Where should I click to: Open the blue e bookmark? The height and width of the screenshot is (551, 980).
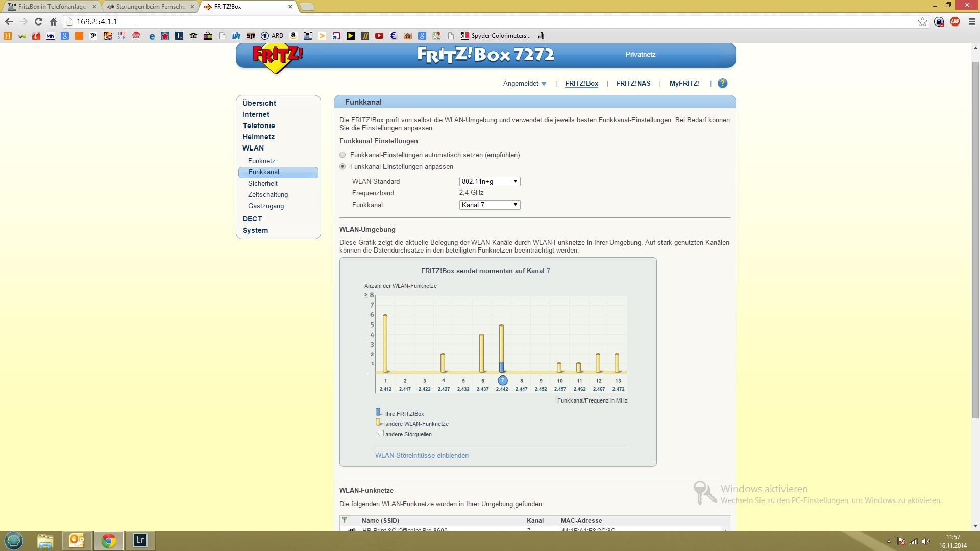tap(152, 36)
